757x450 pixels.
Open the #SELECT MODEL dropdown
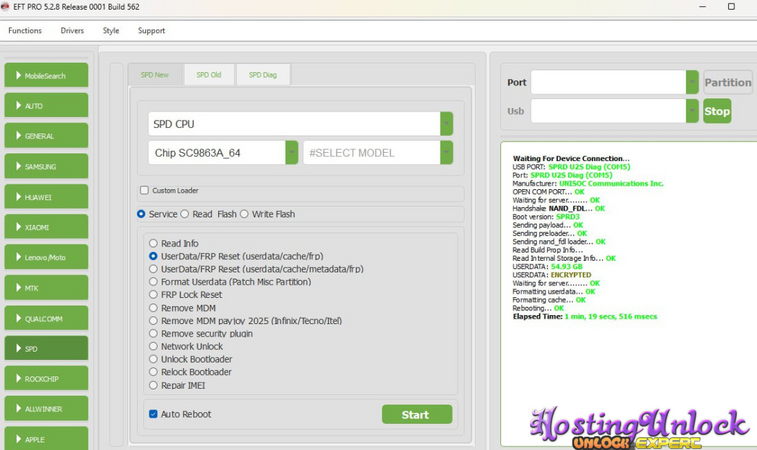click(446, 153)
